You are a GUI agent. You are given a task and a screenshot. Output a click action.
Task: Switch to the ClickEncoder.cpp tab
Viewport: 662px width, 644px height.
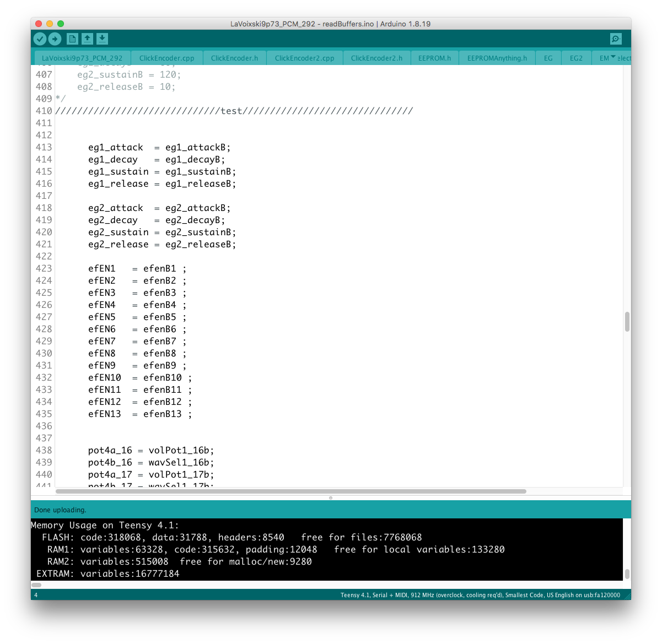[166, 58]
